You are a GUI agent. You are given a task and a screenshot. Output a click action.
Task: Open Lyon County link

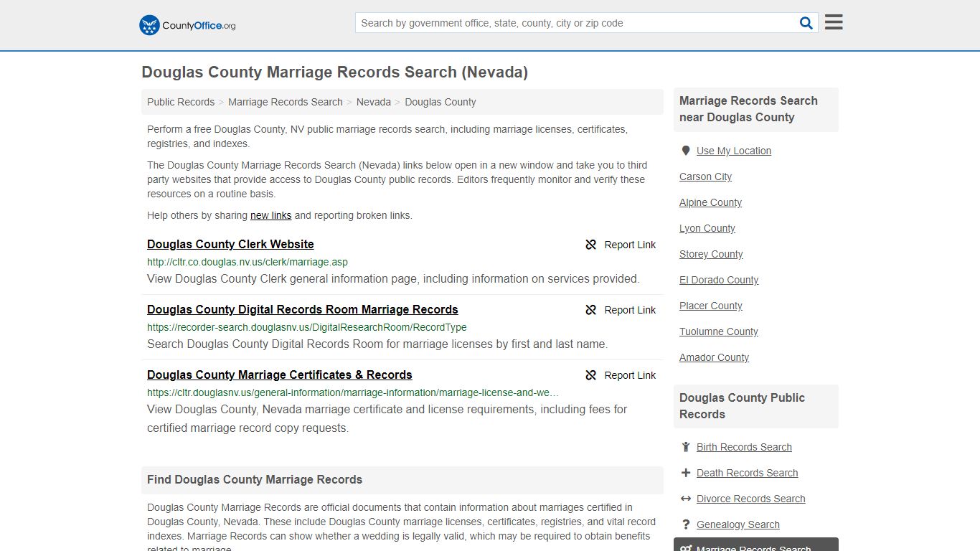pyautogui.click(x=707, y=228)
